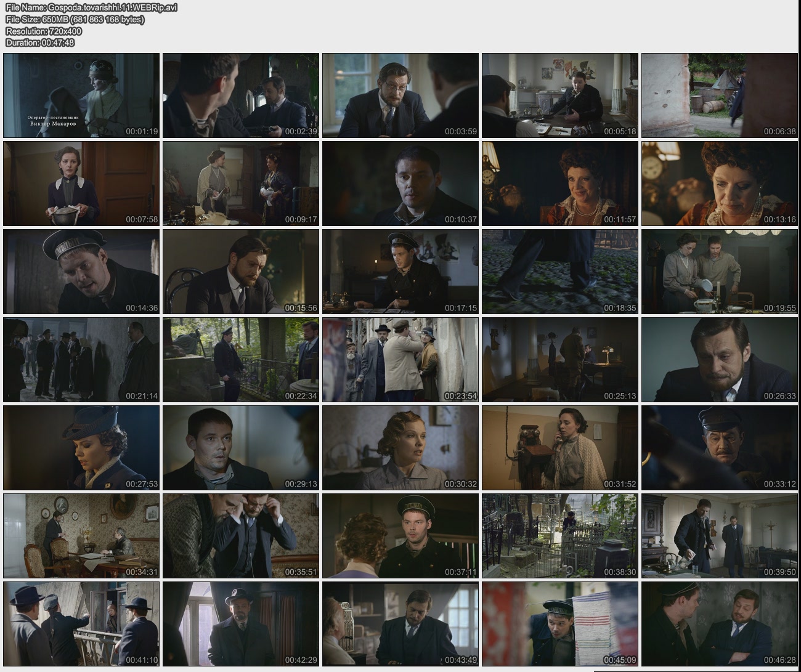The image size is (801, 672).
Task: Click the 00:34:31 wallpapered room thumbnail
Action: coord(81,536)
